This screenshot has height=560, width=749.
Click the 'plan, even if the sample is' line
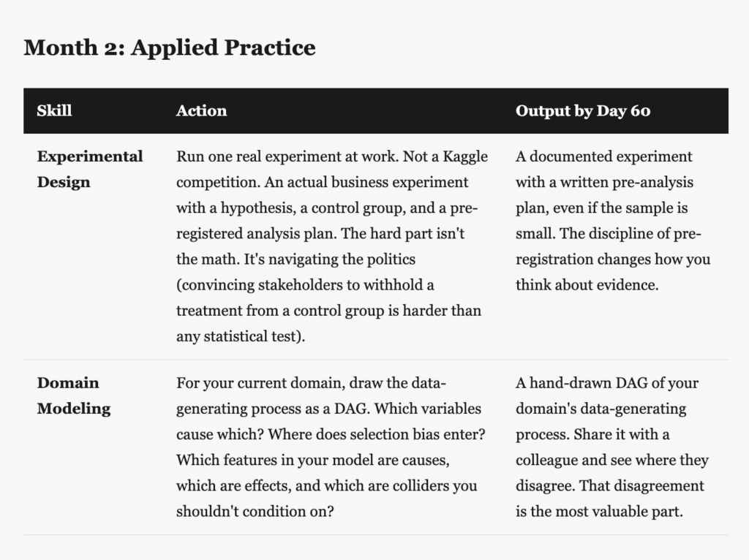coord(601,208)
